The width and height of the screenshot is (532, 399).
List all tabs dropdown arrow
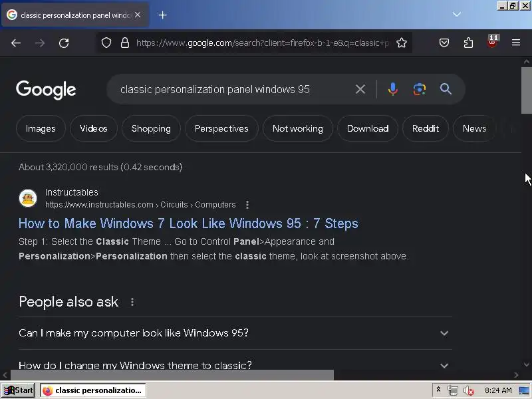[457, 14]
